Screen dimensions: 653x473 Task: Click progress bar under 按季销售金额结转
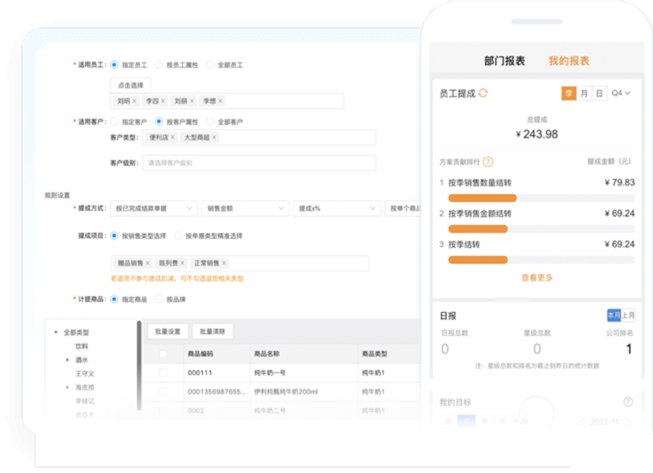pyautogui.click(x=541, y=229)
